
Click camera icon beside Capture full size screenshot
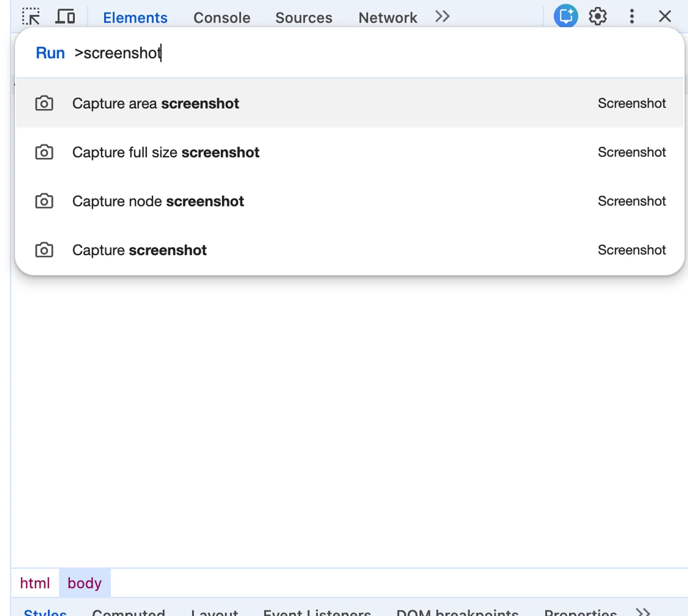[x=44, y=152]
